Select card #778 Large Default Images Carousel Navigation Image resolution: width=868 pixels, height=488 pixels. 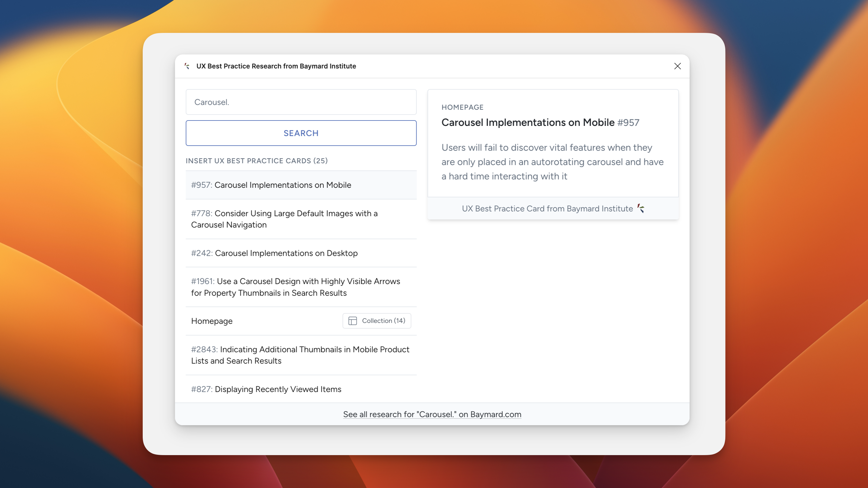pos(301,219)
